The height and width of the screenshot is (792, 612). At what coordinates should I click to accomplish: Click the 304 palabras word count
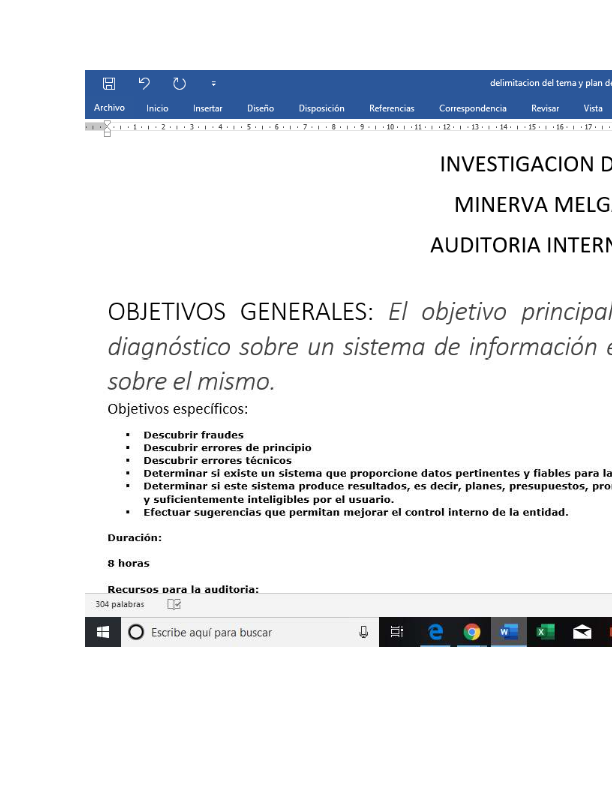[120, 604]
